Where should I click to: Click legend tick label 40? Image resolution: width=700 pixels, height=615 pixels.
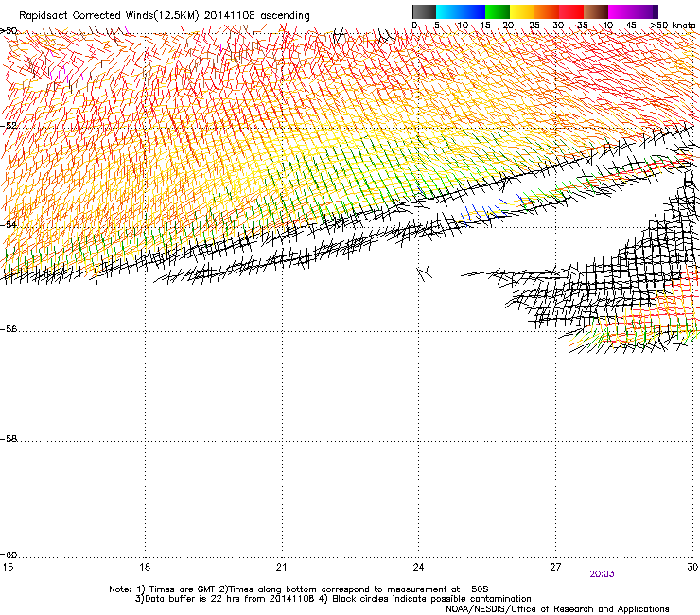pyautogui.click(x=607, y=26)
